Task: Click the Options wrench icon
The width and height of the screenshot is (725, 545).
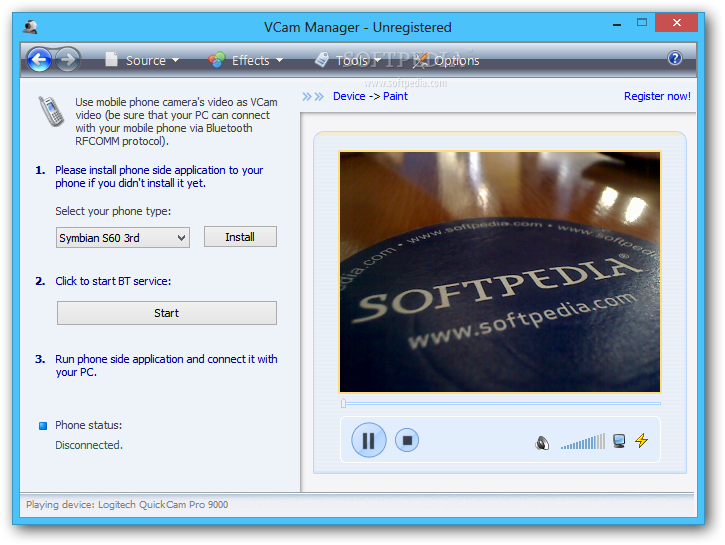Action: coord(420,60)
